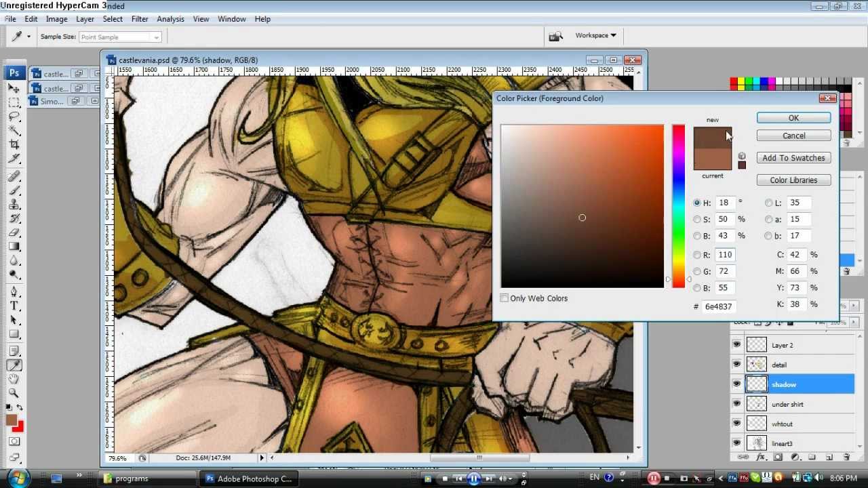868x488 pixels.
Task: Select the Magic Wand tool
Action: (14, 131)
